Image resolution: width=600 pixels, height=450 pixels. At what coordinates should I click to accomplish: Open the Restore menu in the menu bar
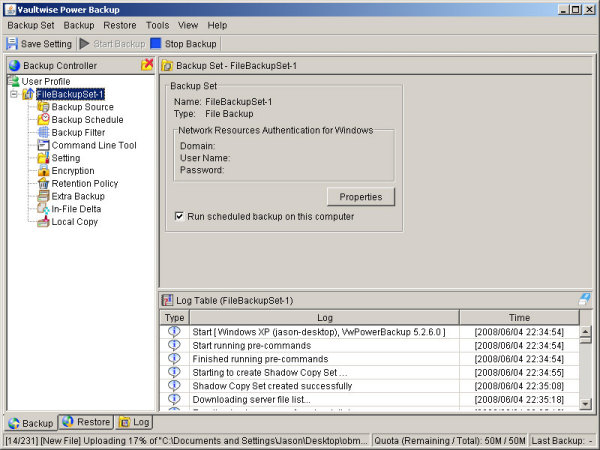pyautogui.click(x=120, y=25)
